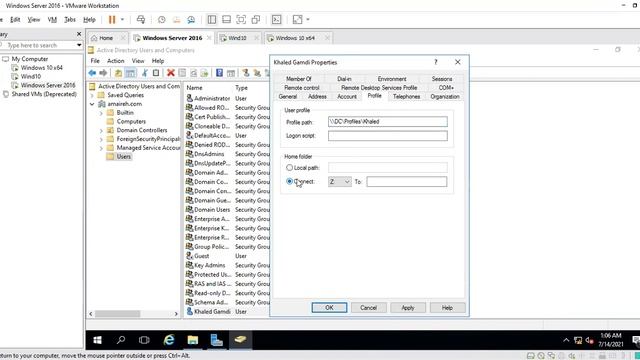Click the Up one level folder icon
Screen dimensions: 640x360
coord(118,73)
